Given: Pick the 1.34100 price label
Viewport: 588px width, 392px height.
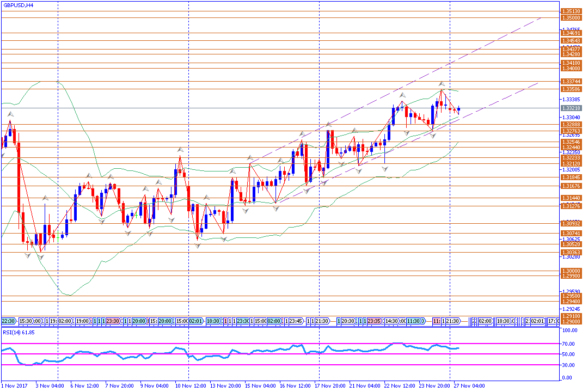Looking at the screenshot, I should coord(571,63).
